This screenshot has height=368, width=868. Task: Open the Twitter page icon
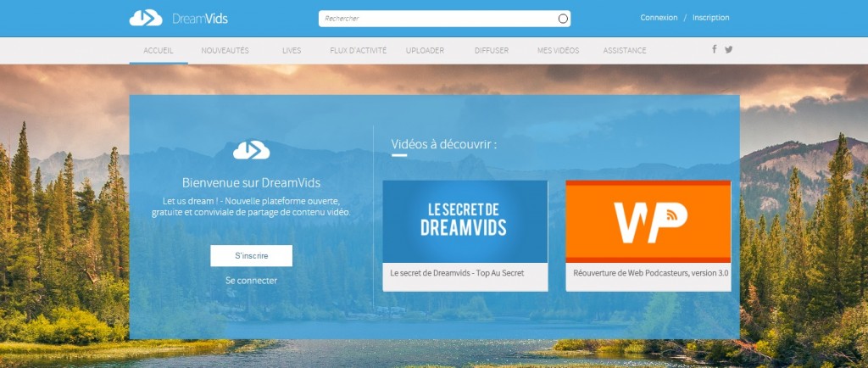click(x=728, y=49)
